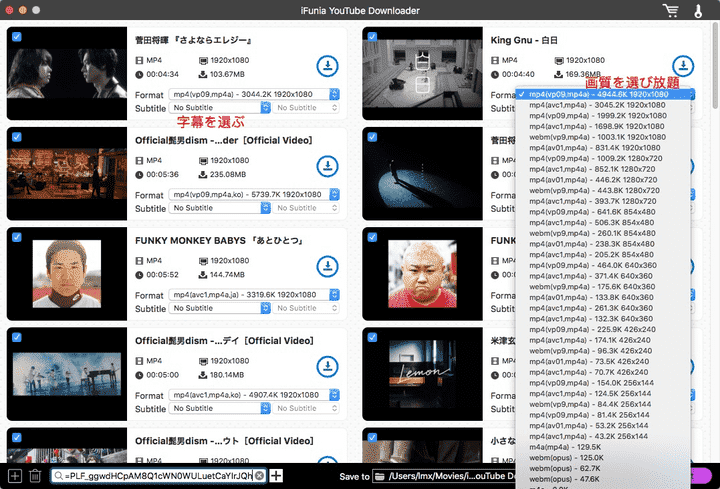Select mp4(vp09,mp4a) - 1009.2K 1280x720 format

[x=602, y=158]
